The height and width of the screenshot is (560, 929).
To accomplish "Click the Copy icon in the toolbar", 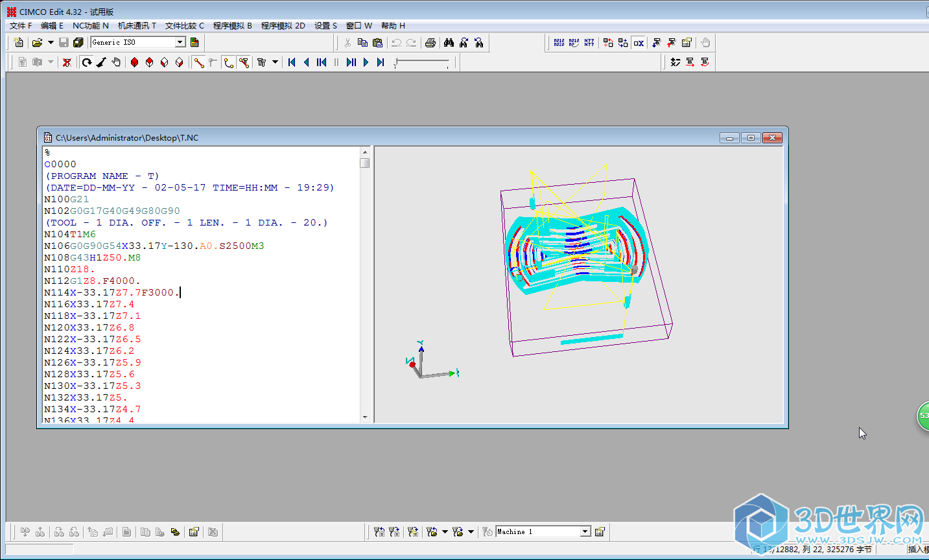I will tap(362, 43).
